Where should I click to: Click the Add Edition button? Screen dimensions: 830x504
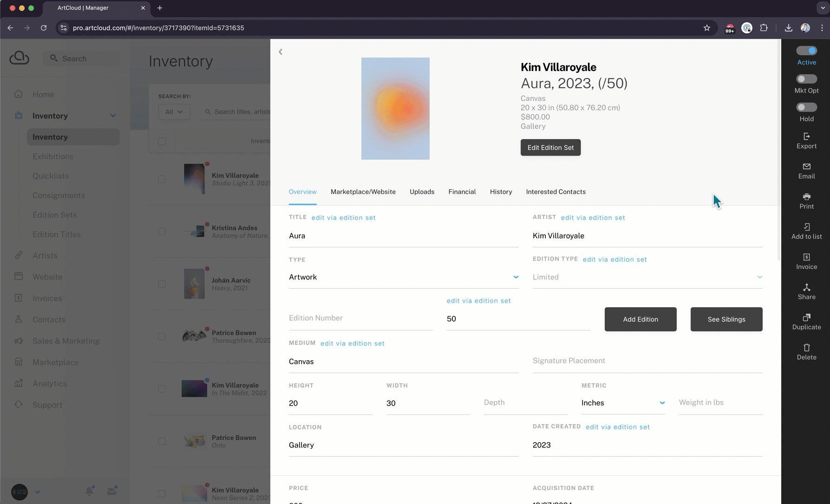point(640,319)
